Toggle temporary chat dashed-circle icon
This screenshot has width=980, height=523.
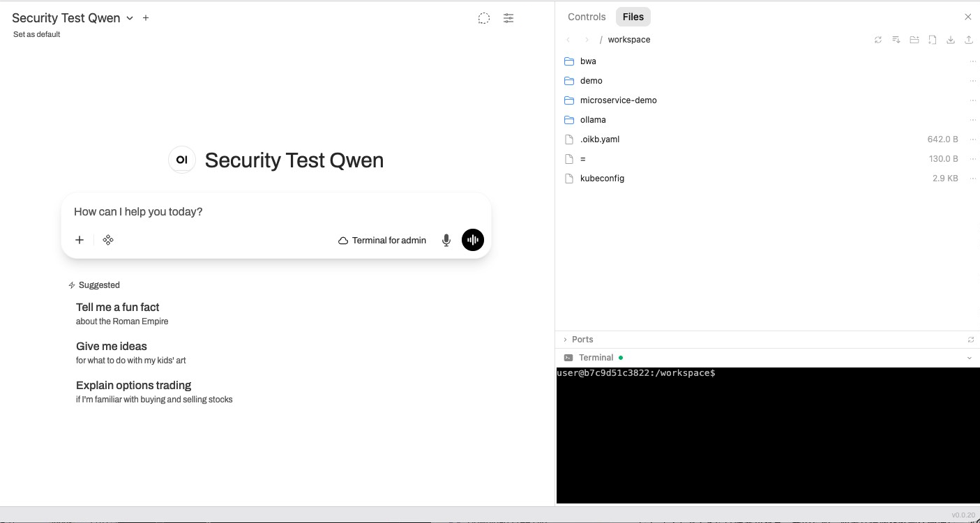point(483,18)
